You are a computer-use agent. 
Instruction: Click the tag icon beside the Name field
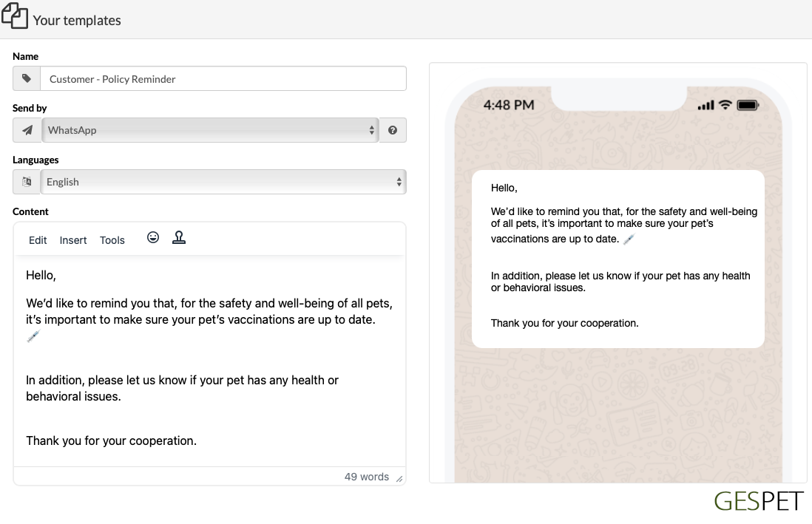tap(27, 78)
